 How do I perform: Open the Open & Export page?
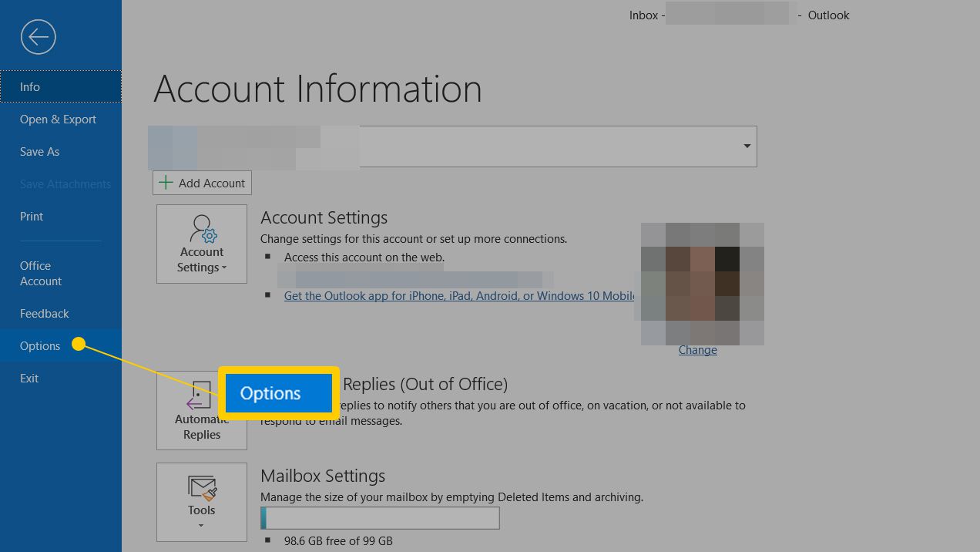tap(61, 119)
